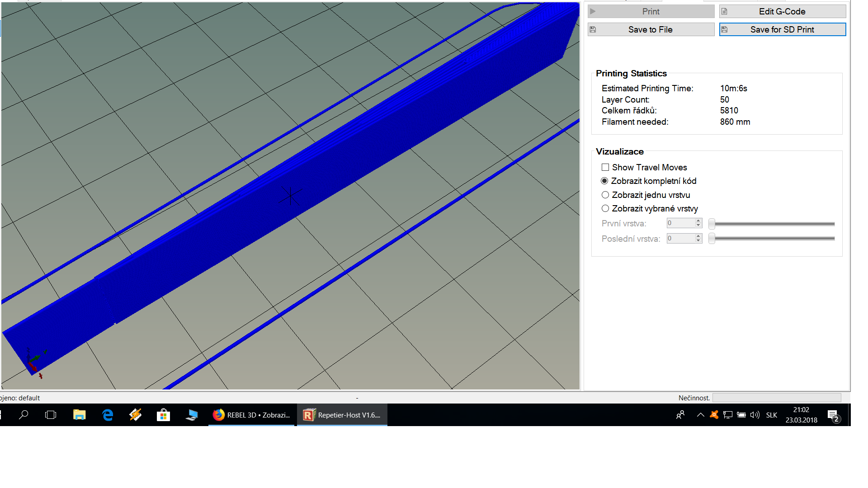868x488 pixels.
Task: Click the První vrstva slider handle
Action: click(712, 224)
